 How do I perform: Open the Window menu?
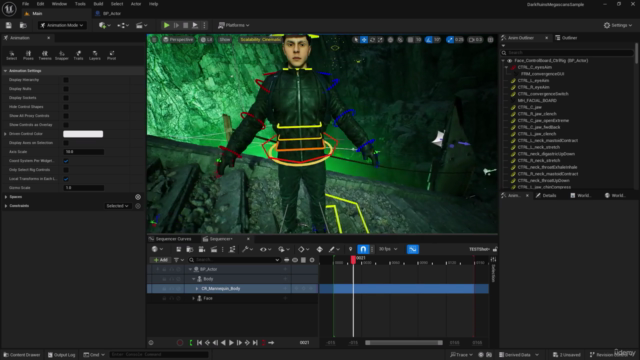coord(59,4)
